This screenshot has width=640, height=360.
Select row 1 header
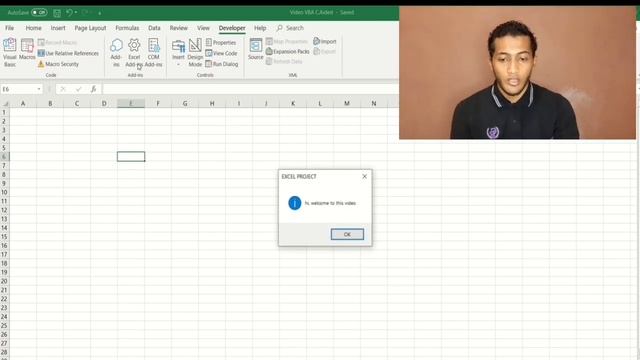[4, 112]
